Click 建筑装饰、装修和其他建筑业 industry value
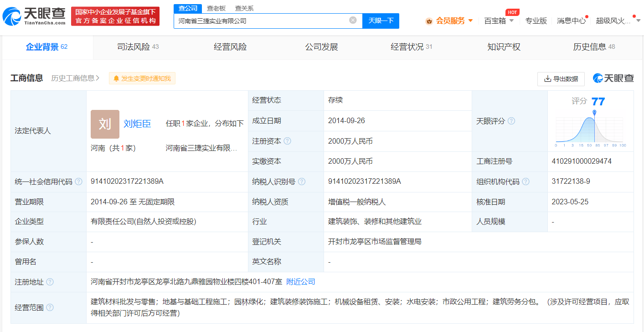The width and height of the screenshot is (644, 332). tap(375, 222)
